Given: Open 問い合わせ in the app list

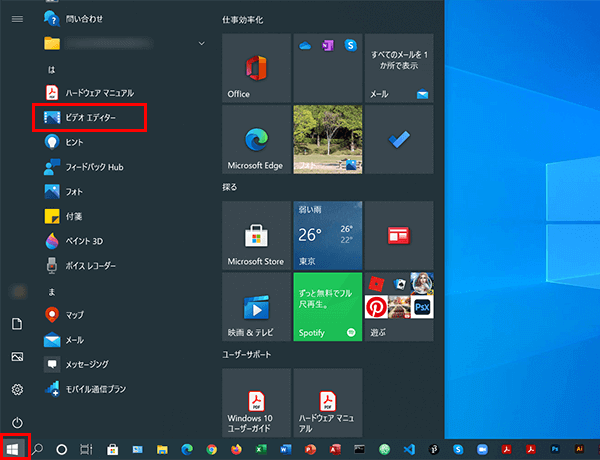Looking at the screenshot, I should (74, 18).
